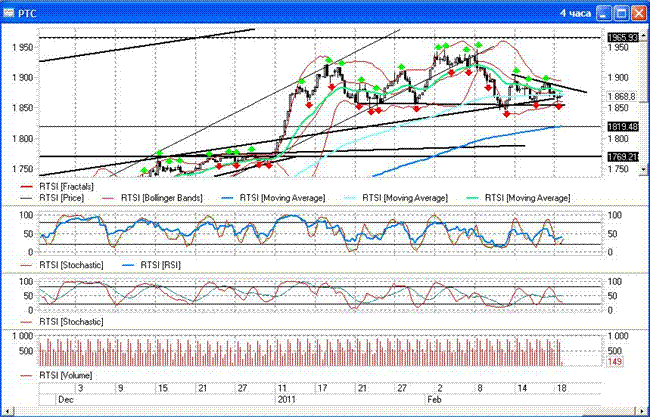
Task: Close the РТС chart window
Action: tap(639, 13)
